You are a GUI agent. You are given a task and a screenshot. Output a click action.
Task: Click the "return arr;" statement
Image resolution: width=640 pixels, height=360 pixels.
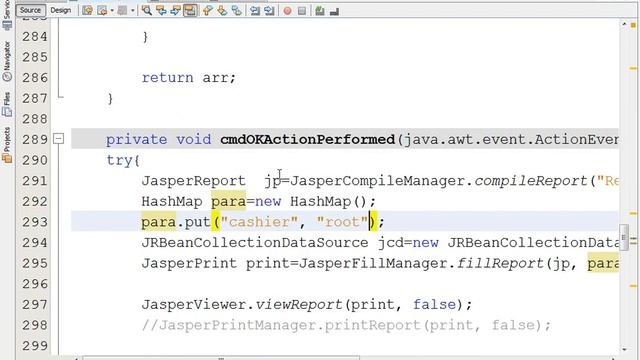[189, 78]
